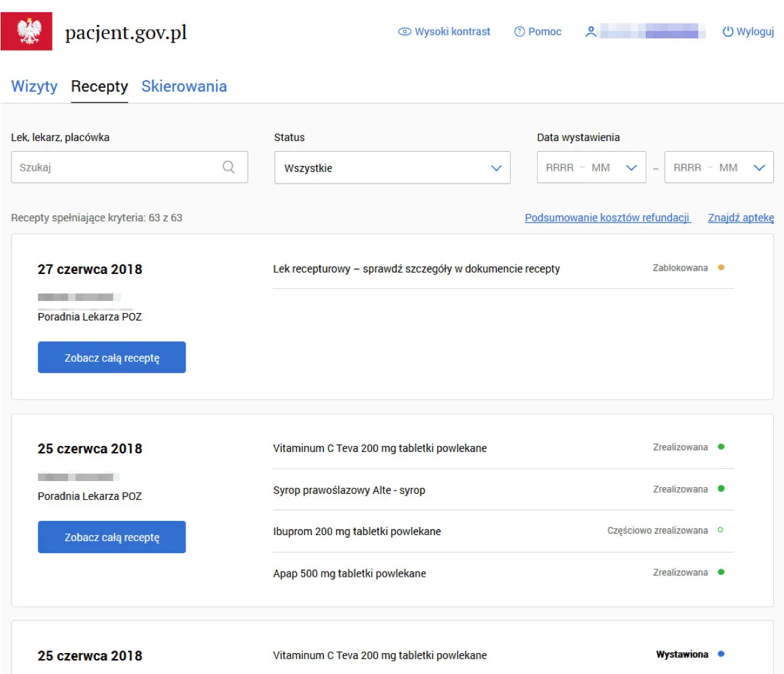Click the Polish eagle emblem logo
The width and height of the screenshot is (784, 674).
(27, 30)
